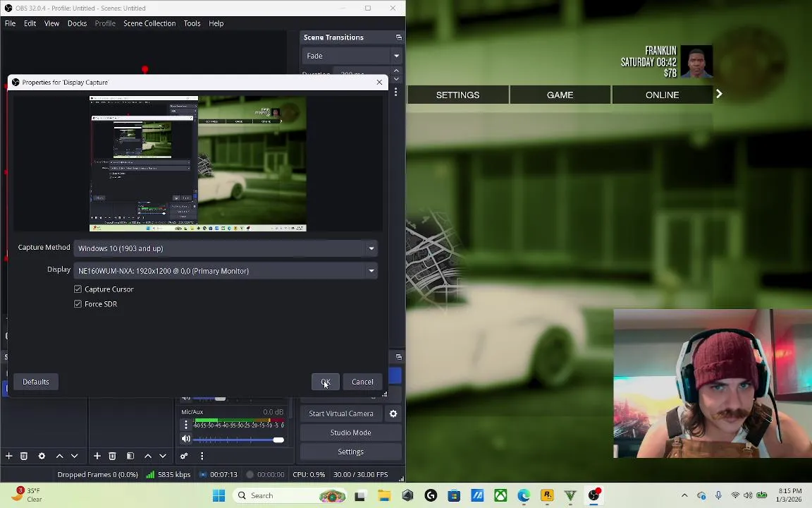Viewport: 812px width, 508px height.
Task: Open the Display selection dropdown
Action: coord(226,271)
